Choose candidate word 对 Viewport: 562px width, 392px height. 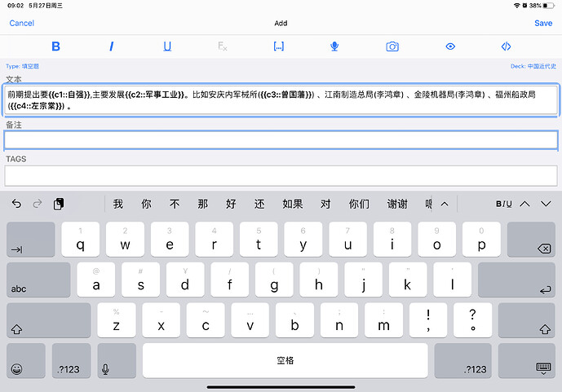325,204
